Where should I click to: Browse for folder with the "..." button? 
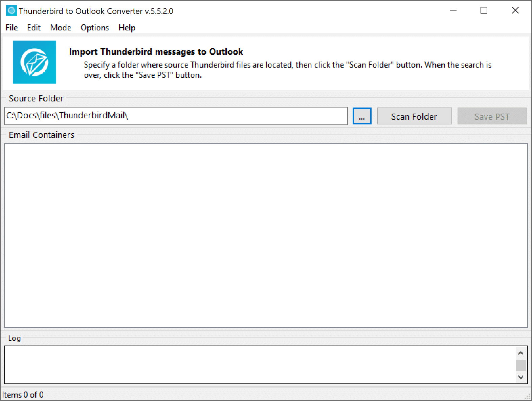[362, 116]
